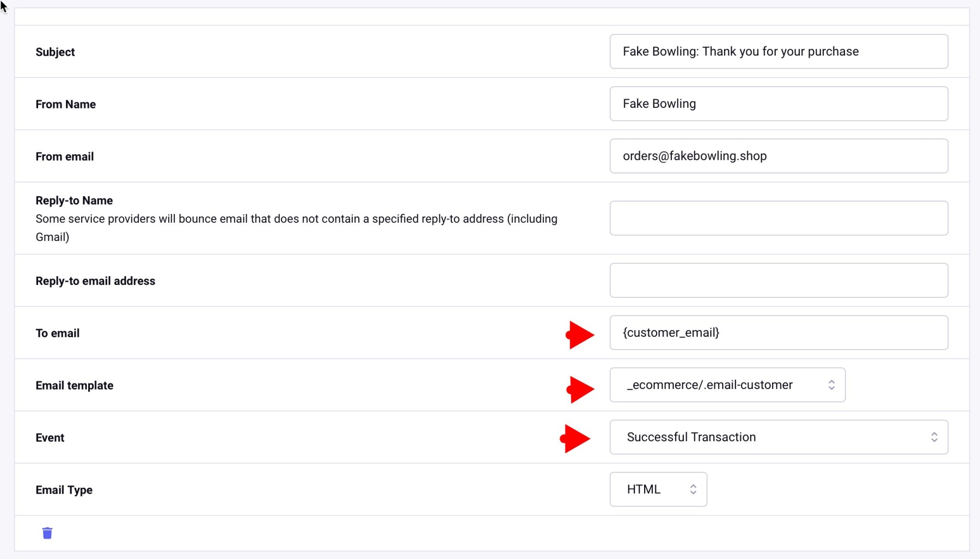Open the Event dropdown showing Successful Transaction
Image resolution: width=980 pixels, height=559 pixels.
coord(779,436)
